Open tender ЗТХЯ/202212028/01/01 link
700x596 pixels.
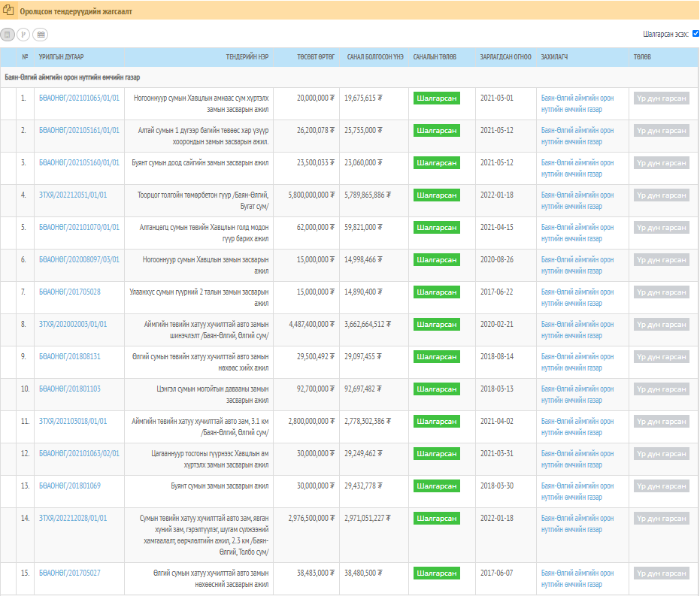point(73,518)
